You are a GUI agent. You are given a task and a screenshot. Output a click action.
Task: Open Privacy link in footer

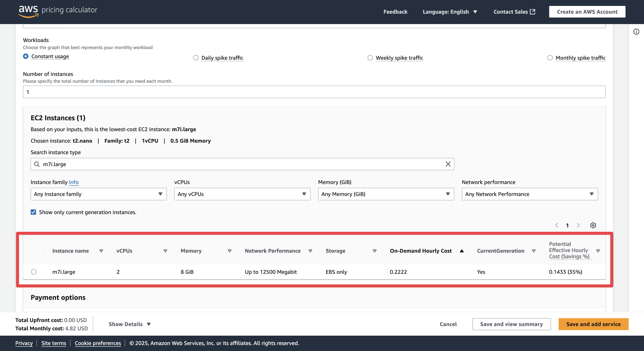(24, 343)
